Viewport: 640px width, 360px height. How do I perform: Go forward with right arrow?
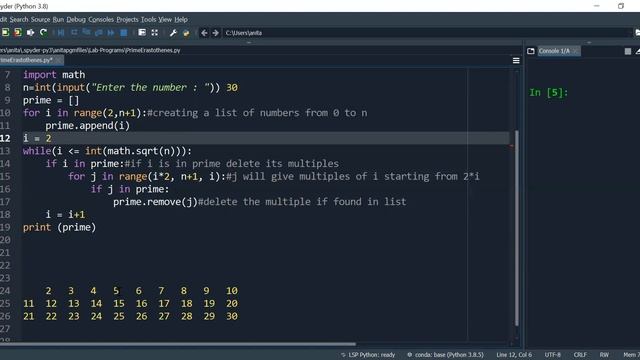pos(216,33)
